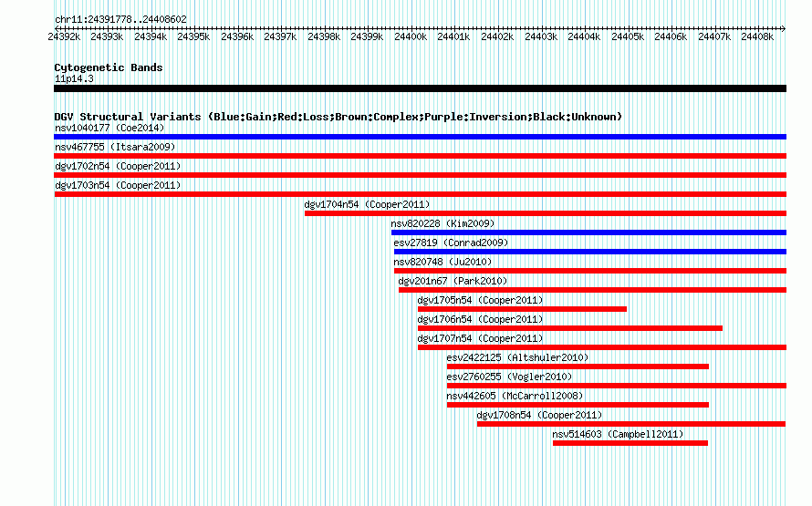Select the esv27819 blue gain bar
Screen dimensions: 812x506
click(590, 252)
